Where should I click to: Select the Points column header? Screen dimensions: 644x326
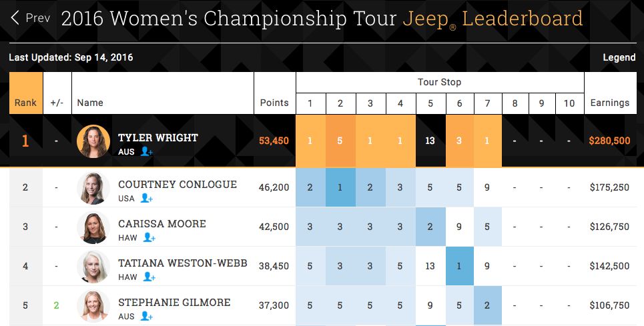pos(274,103)
